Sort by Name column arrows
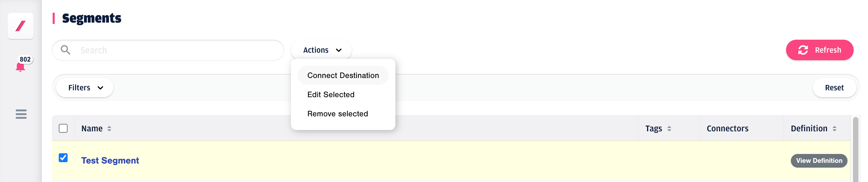This screenshot has height=182, width=868. tap(109, 129)
